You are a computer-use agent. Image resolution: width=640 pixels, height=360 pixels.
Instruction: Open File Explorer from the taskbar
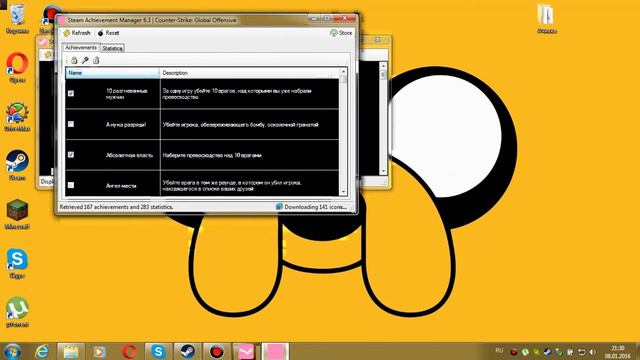71,351
